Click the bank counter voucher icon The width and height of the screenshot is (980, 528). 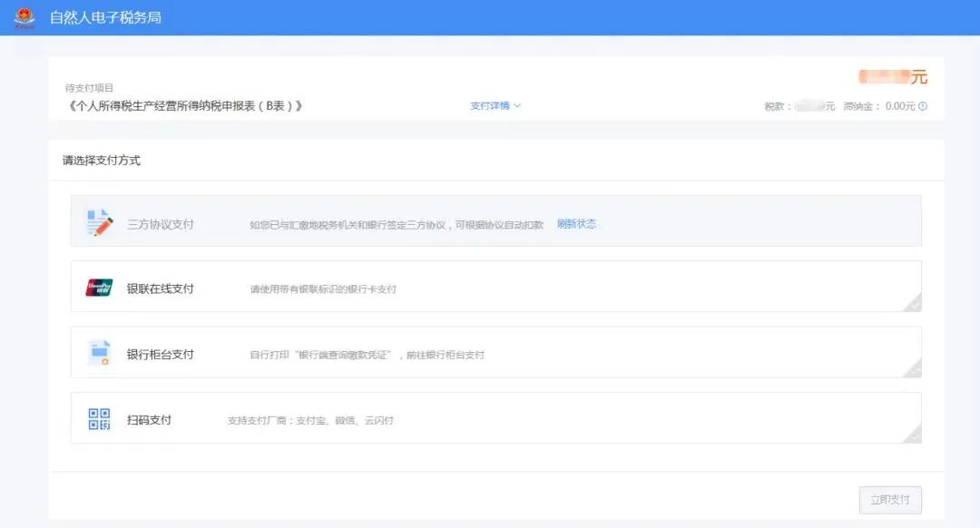click(x=100, y=353)
